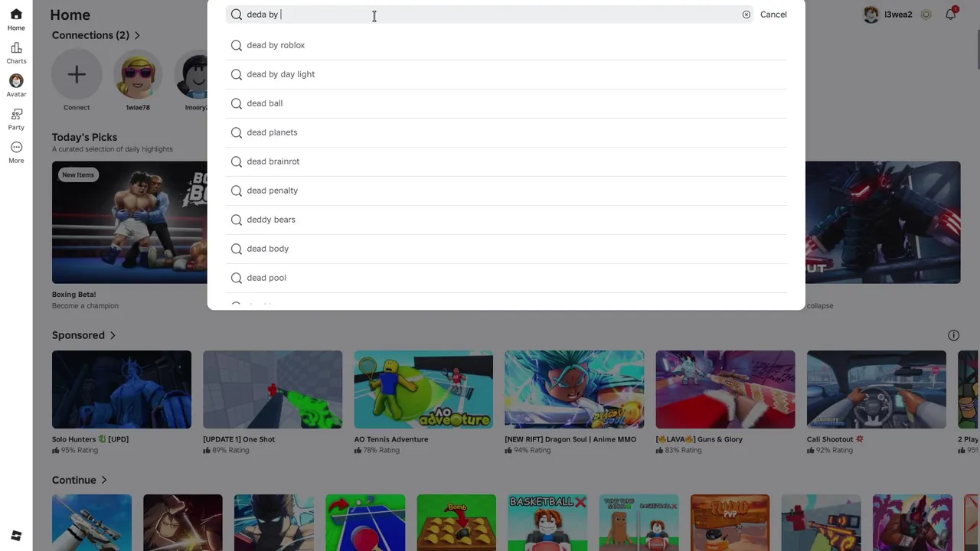Click the Today's Picks heading

(84, 137)
